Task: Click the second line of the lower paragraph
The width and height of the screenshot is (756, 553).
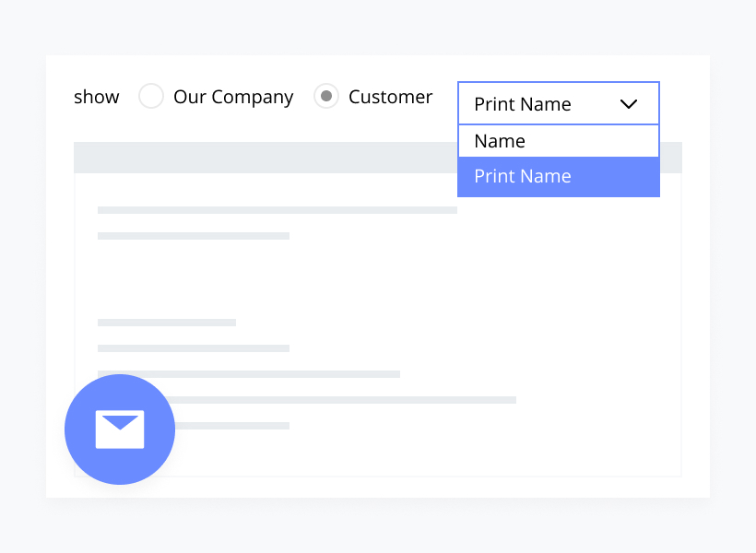Action: (x=194, y=348)
